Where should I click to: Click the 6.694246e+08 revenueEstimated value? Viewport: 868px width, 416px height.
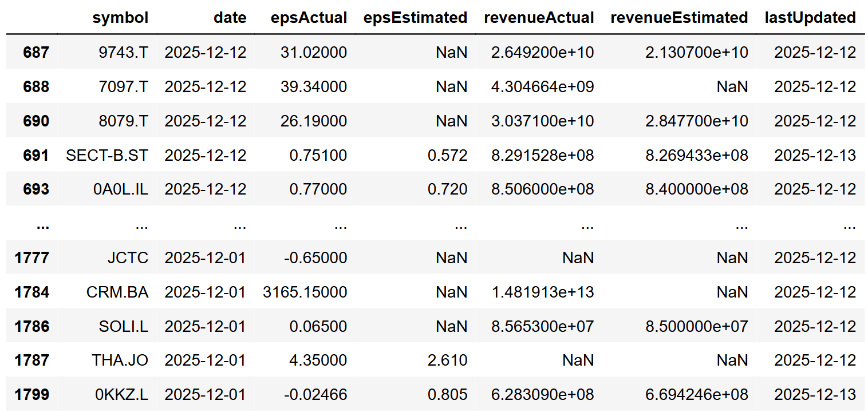point(697,394)
